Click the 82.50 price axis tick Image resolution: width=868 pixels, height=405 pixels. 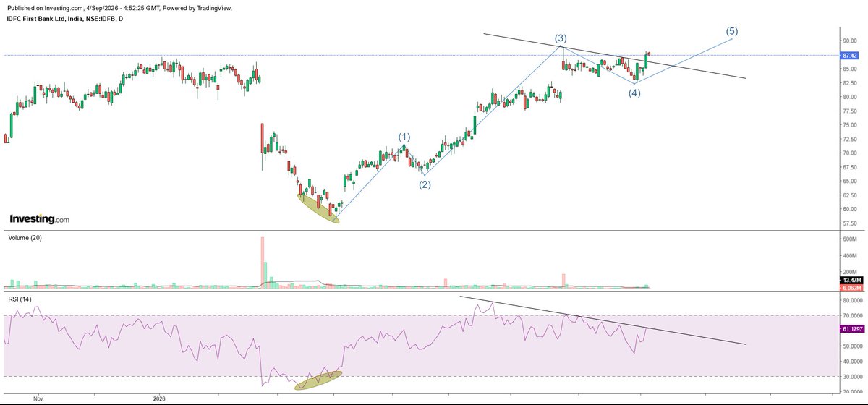pyautogui.click(x=849, y=83)
